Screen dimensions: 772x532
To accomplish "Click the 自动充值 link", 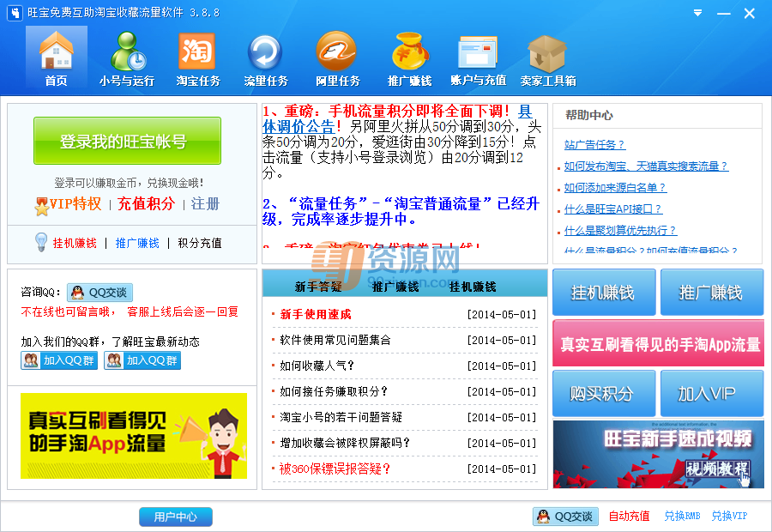I will [630, 516].
